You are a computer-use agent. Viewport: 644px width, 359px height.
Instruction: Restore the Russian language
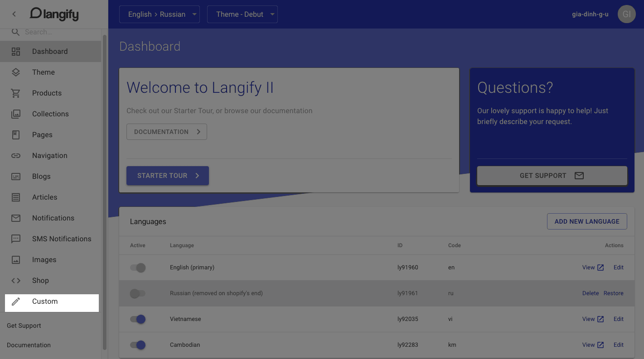(x=614, y=293)
